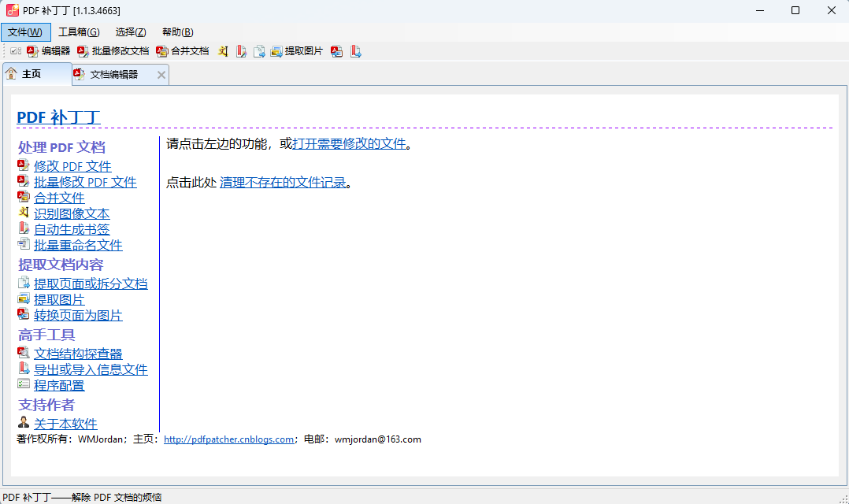
Task: Open the 文档结构探查器 link in sidebar
Action: click(x=78, y=354)
